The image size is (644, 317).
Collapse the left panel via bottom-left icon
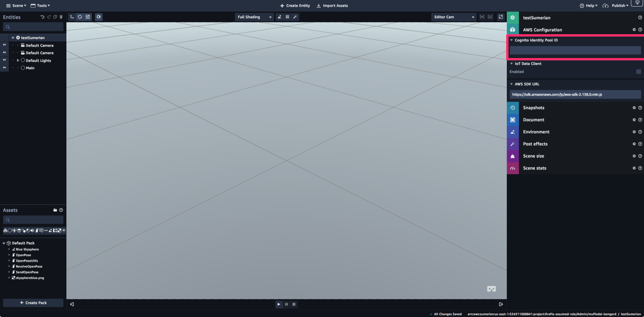(72, 304)
